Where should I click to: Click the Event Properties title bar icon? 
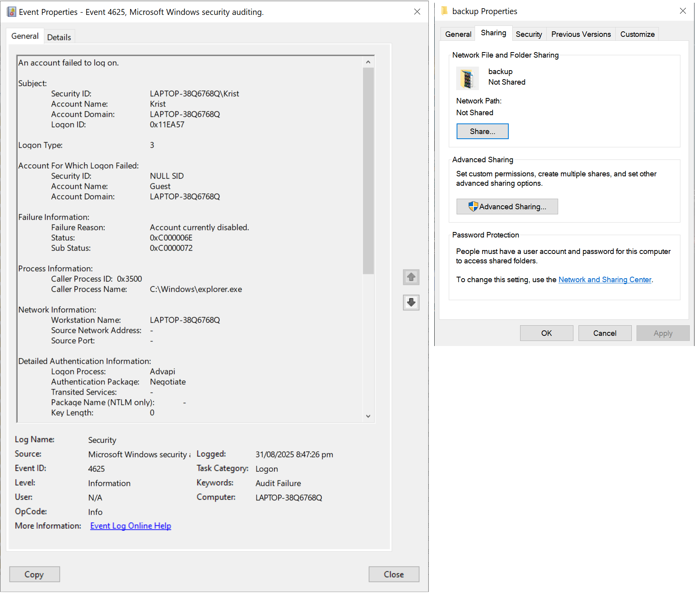(11, 12)
